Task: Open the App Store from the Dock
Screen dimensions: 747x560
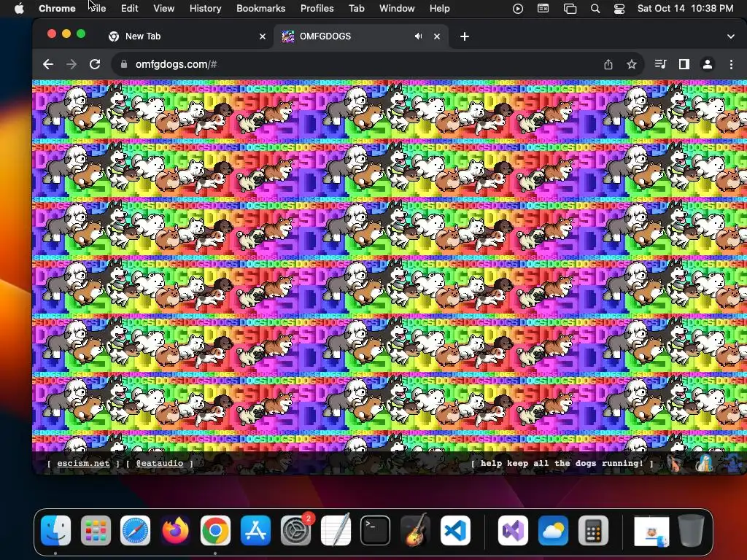Action: pos(255,531)
